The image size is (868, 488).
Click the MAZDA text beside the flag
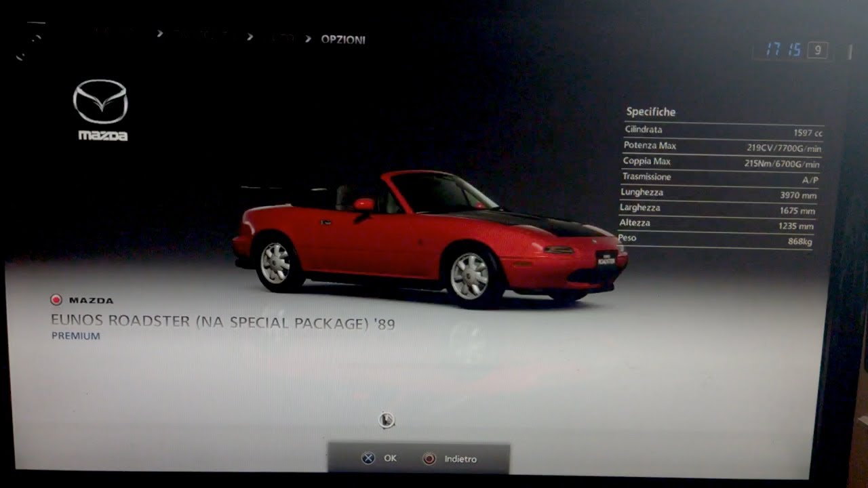click(x=91, y=300)
